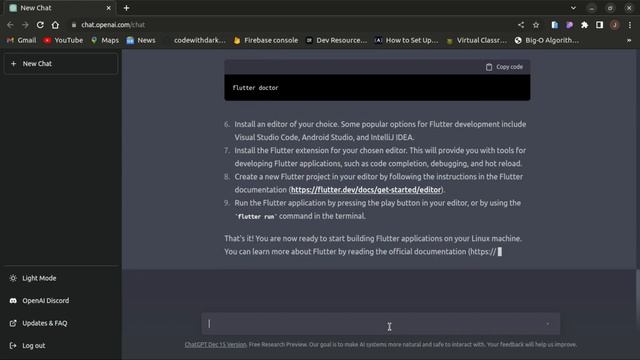Screen dimensions: 640x360
Task: Click the 'flutter doctor' code text
Action: (255, 88)
